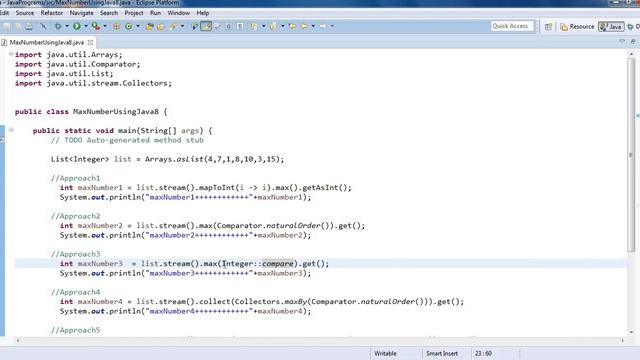Viewport: 640px width, 360px height.
Task: Run the program with green play icon
Action: [x=77, y=26]
